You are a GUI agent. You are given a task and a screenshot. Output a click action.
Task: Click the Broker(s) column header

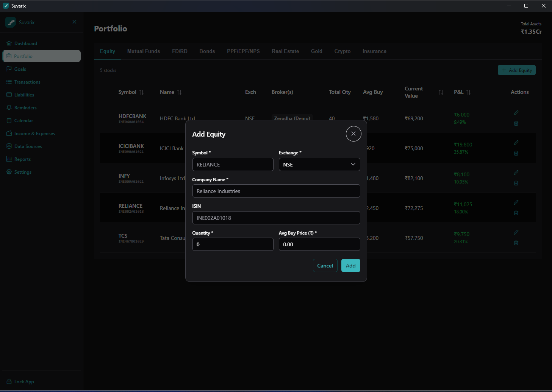click(x=282, y=92)
